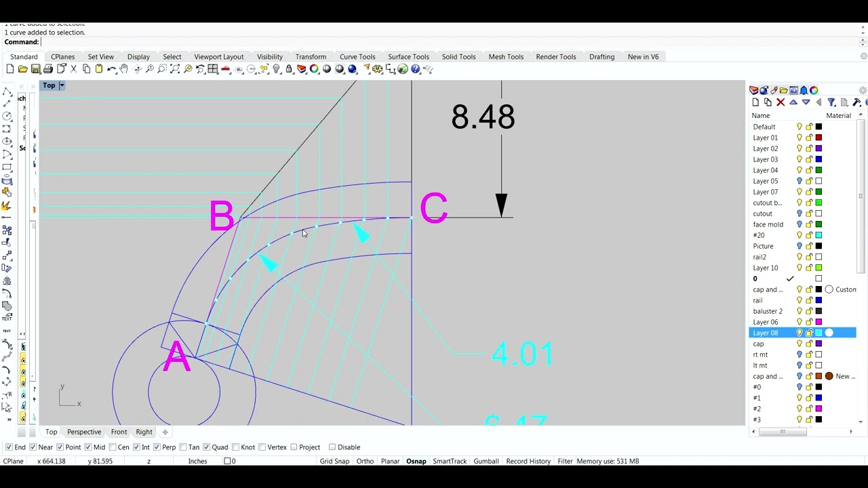
Task: Add a viewport tab with plus button
Action: 165,432
